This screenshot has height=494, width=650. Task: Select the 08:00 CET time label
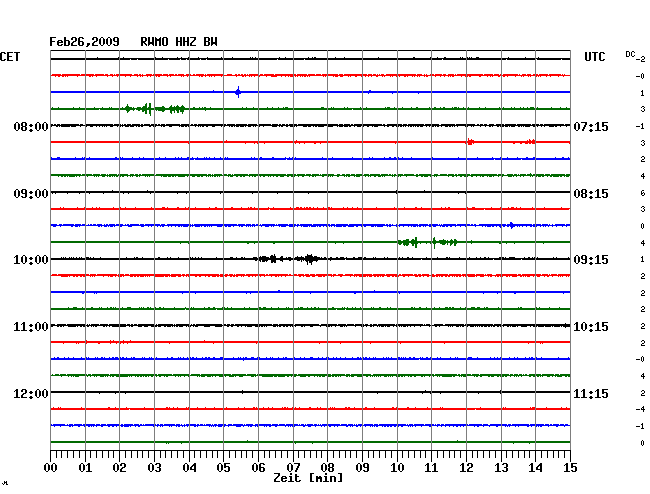click(31, 126)
